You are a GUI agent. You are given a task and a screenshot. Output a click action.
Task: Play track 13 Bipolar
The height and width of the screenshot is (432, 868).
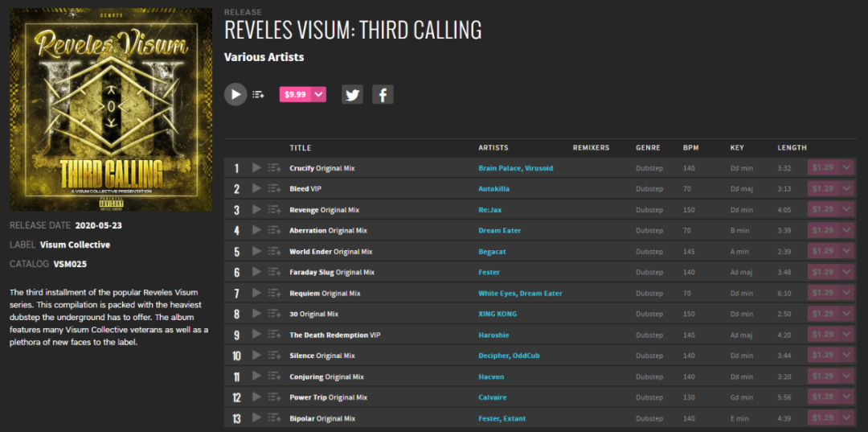[x=256, y=418]
